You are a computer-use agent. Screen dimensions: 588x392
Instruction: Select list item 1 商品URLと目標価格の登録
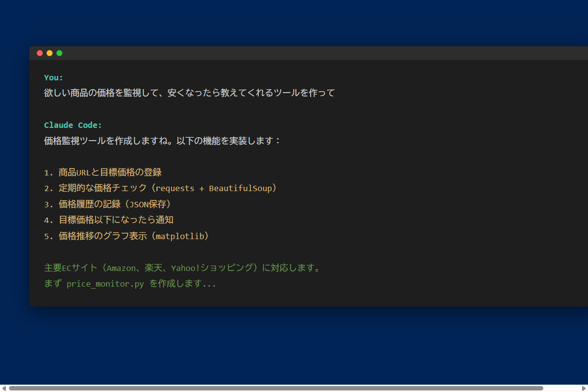110,172
